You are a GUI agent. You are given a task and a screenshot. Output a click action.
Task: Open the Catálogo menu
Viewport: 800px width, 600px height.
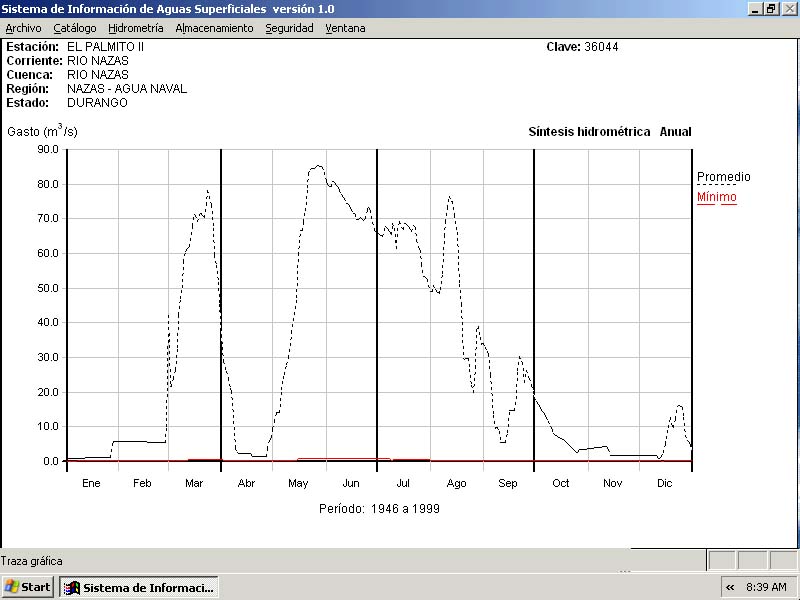[x=75, y=28]
